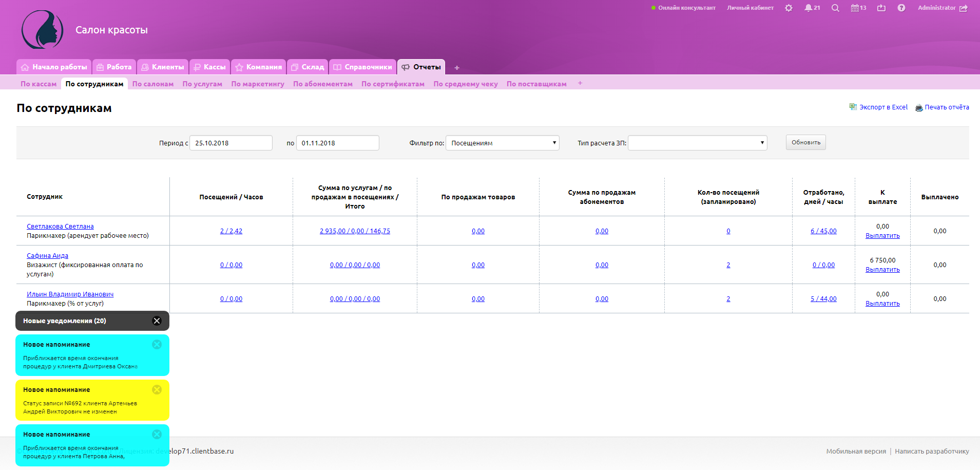This screenshot has width=980, height=470.
Task: Click the help question mark icon
Action: 901,8
